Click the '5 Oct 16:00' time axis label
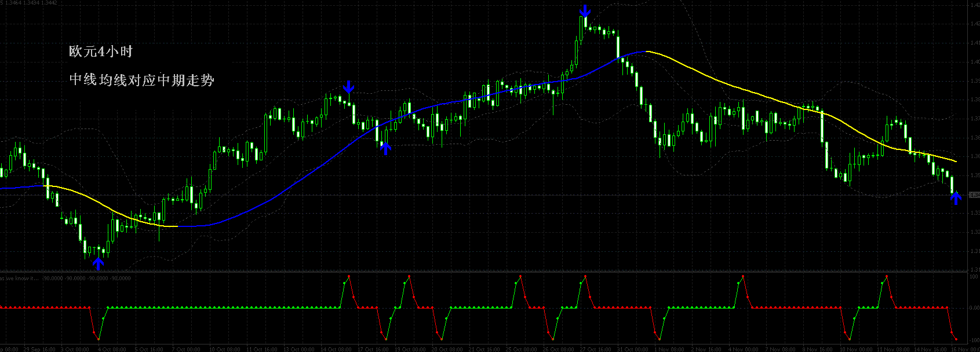Viewport: 980px width, 352px height. (149, 349)
